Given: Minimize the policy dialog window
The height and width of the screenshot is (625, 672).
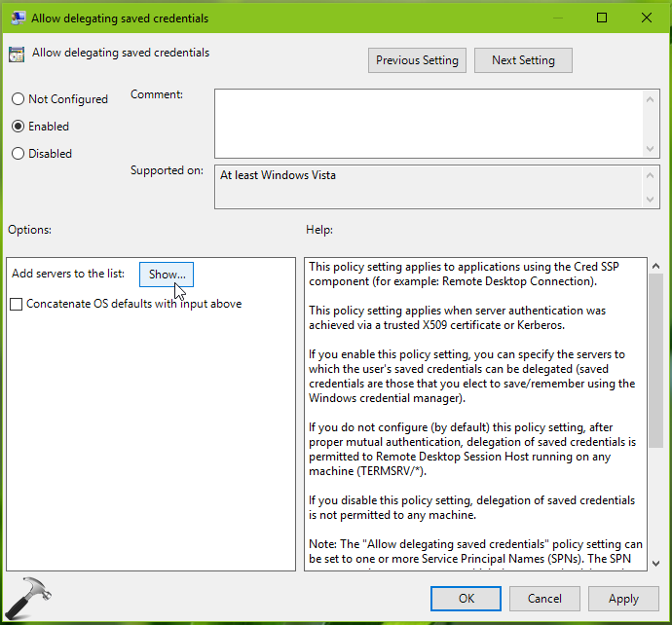Looking at the screenshot, I should (x=557, y=18).
